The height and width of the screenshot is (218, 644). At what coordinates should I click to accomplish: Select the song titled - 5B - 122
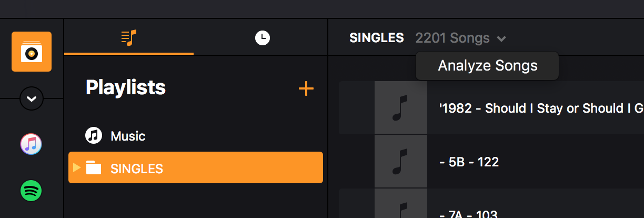click(x=469, y=162)
